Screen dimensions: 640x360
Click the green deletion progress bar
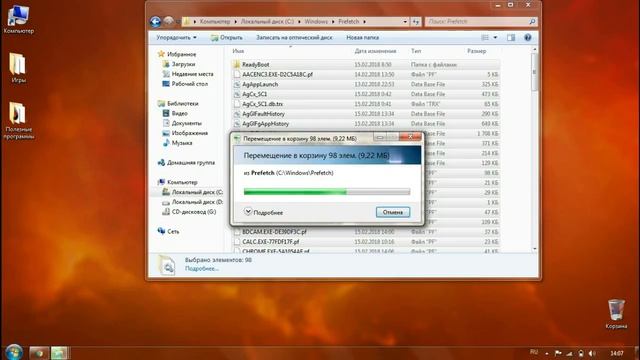327,191
